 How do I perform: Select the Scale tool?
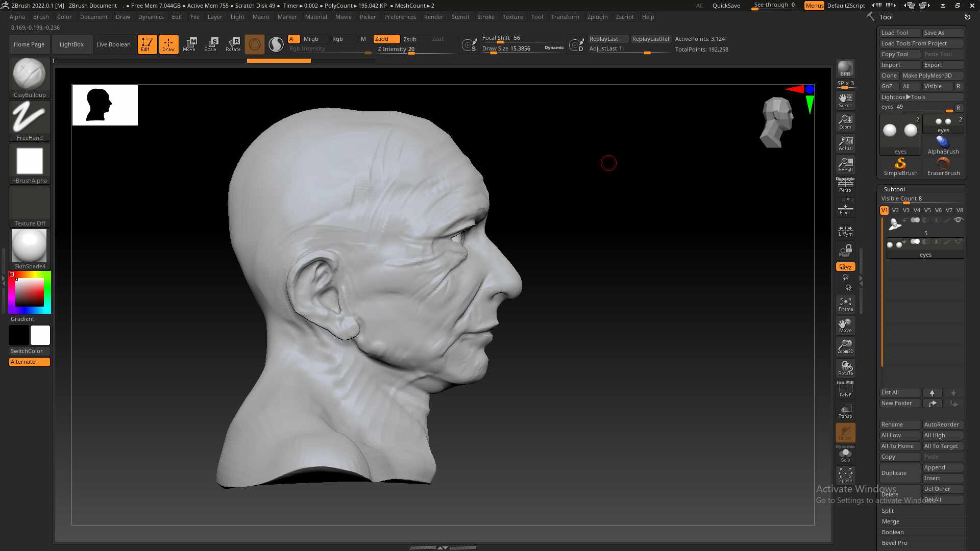211,44
